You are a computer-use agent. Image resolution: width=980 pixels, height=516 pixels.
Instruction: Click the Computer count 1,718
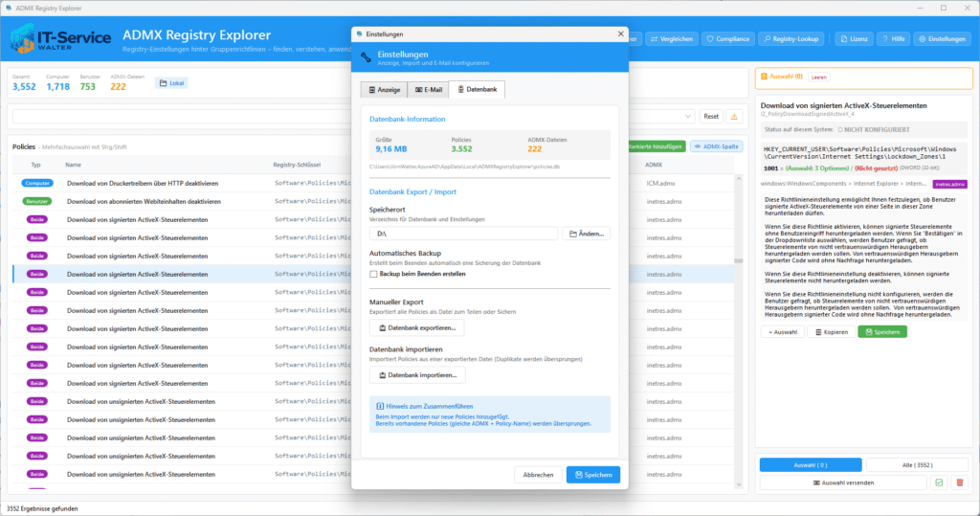[57, 87]
